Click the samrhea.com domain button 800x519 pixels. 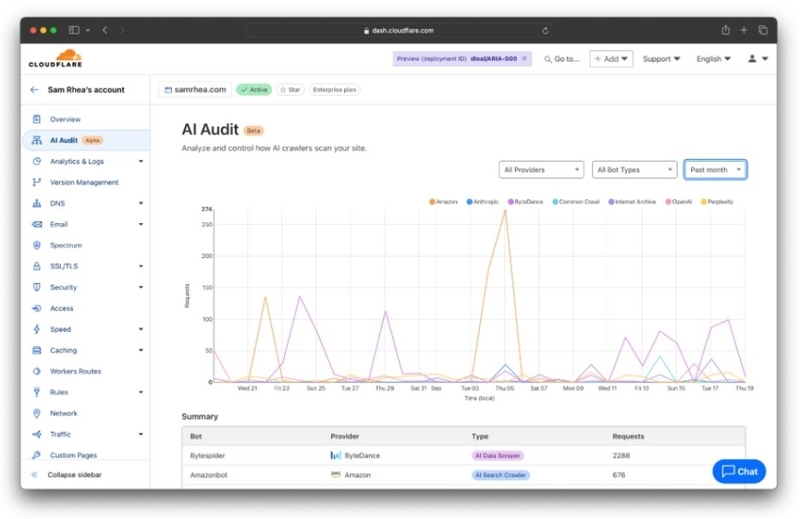click(195, 89)
